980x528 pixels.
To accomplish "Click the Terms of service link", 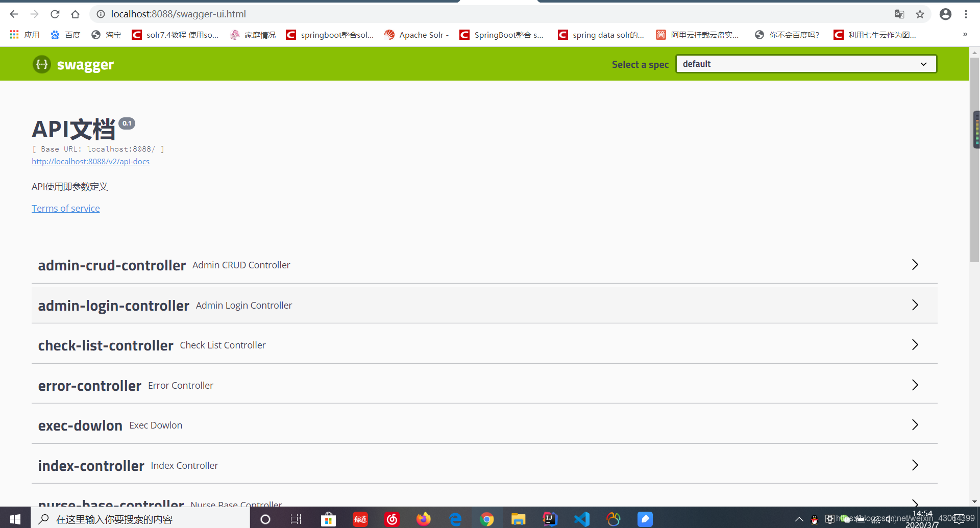I will tap(65, 208).
